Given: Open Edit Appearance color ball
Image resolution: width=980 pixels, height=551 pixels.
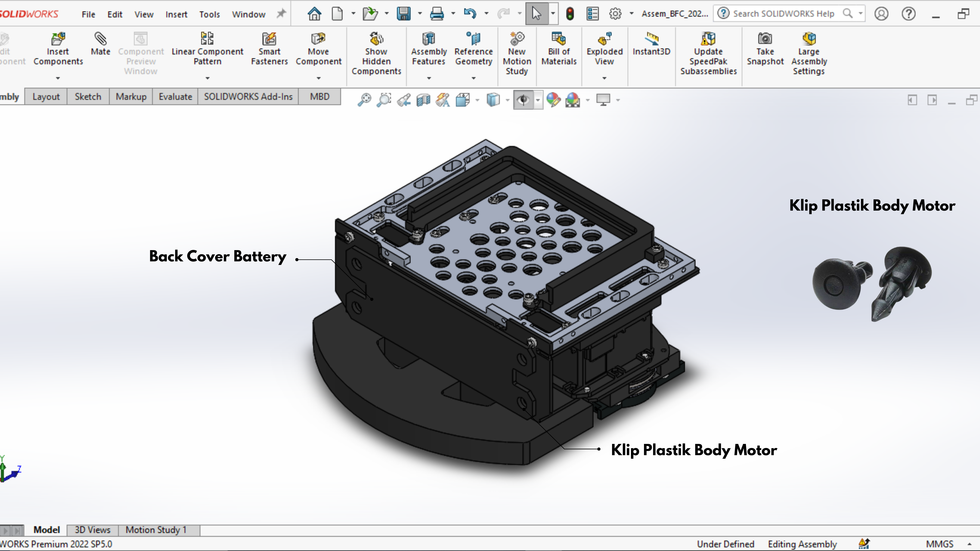Looking at the screenshot, I should coord(554,100).
